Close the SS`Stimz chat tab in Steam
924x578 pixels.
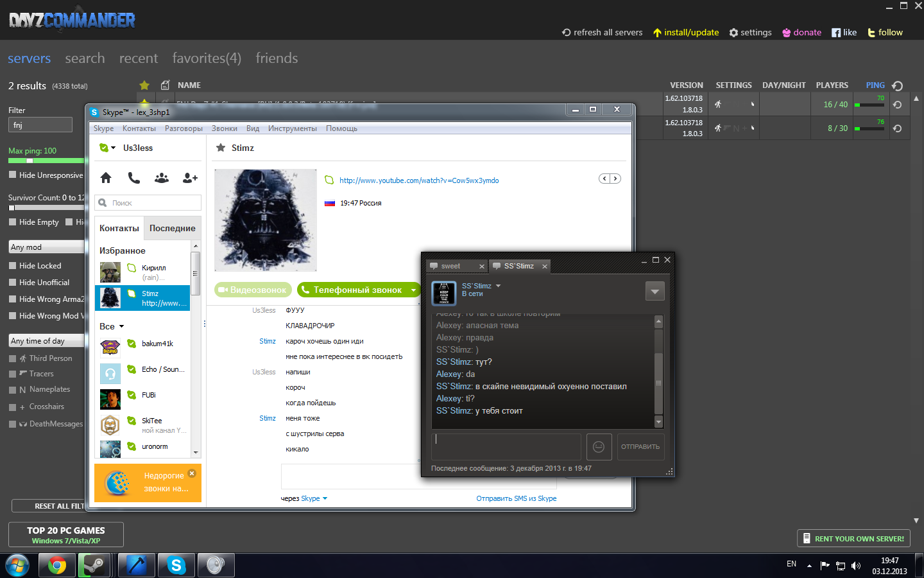pos(545,267)
